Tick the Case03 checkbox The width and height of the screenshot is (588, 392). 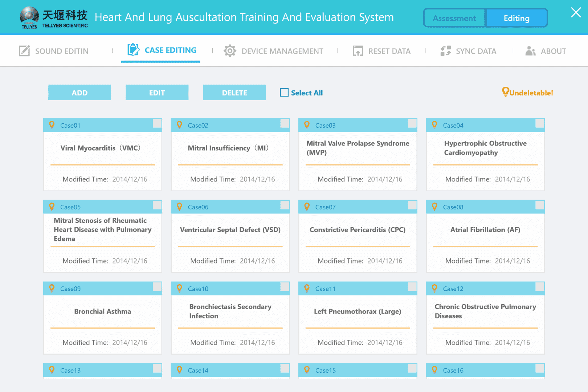tap(412, 123)
